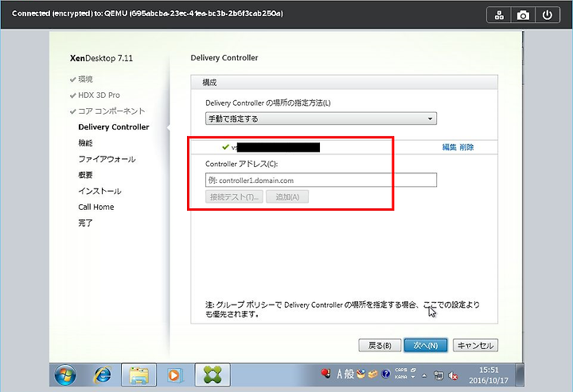Select the '機能' wizard step
Screen dimensions: 573x392
(85, 143)
